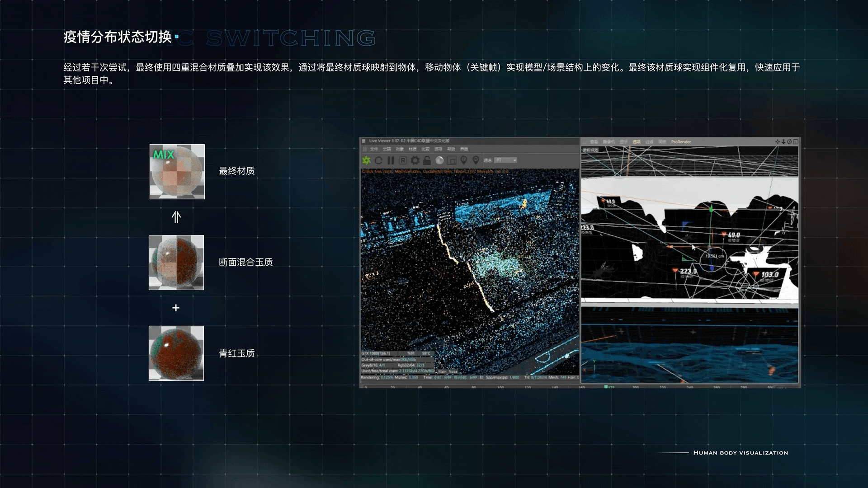Click the R reset render icon
The image size is (868, 488).
[403, 160]
